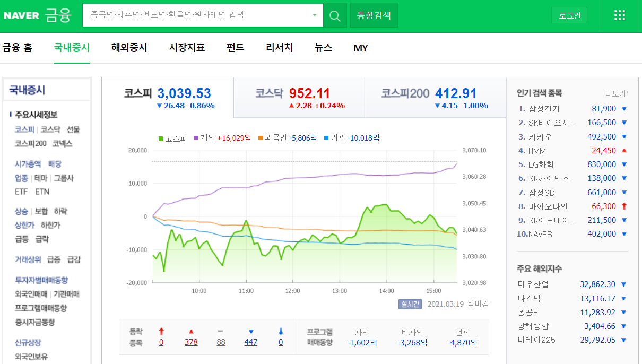Click the blue down arrow beside 삼성전자

pyautogui.click(x=624, y=109)
